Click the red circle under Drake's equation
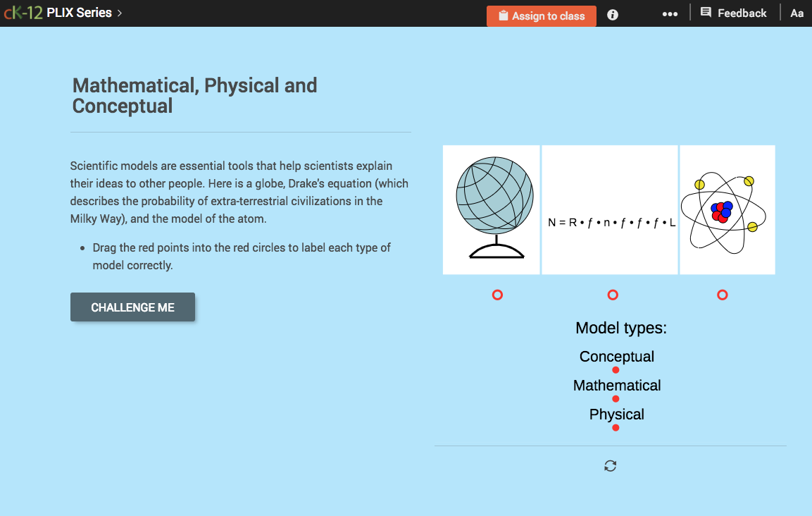Viewport: 812px width, 516px height. [x=613, y=295]
